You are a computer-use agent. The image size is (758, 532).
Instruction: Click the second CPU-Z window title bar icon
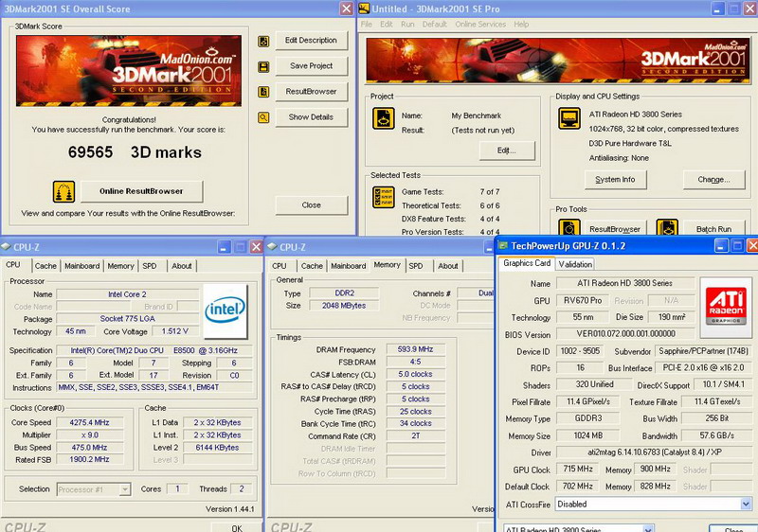[x=272, y=247]
